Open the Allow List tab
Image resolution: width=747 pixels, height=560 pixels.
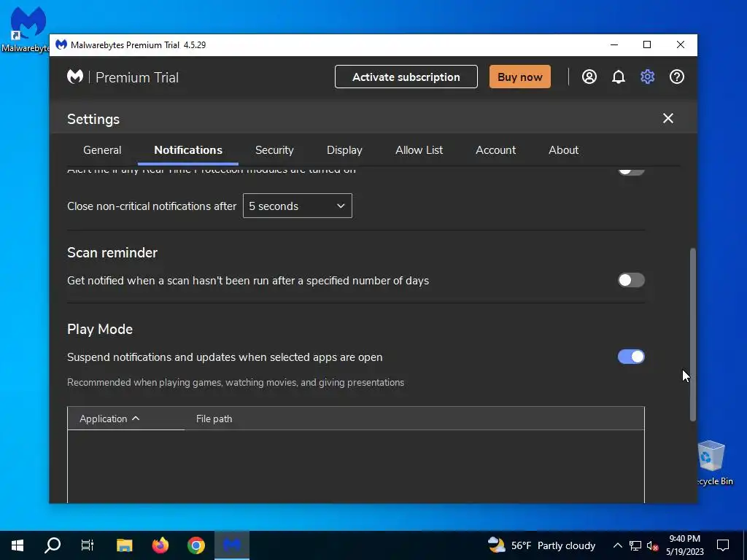click(419, 150)
